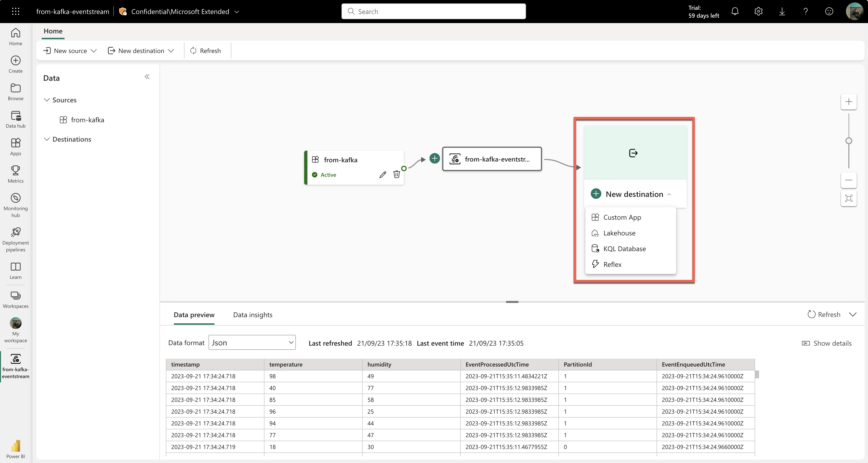Image resolution: width=868 pixels, height=463 pixels.
Task: Select the from-kafka-eventstr... canvas node
Action: (x=492, y=159)
